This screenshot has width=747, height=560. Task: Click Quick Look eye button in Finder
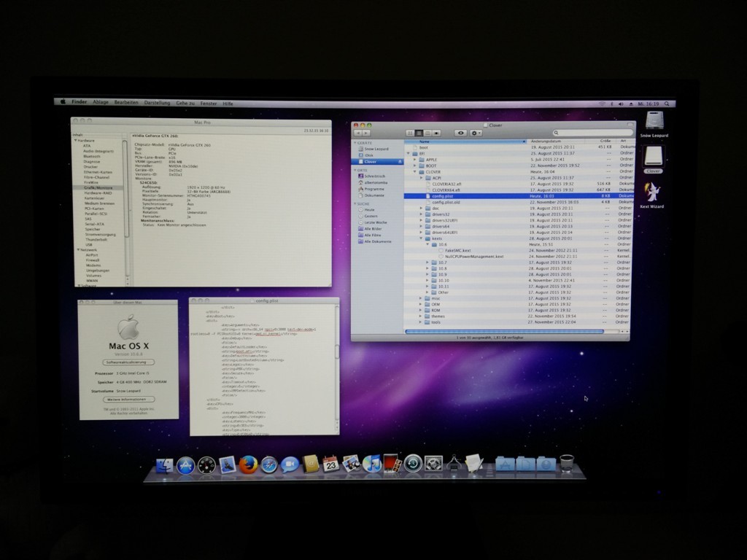(460, 133)
